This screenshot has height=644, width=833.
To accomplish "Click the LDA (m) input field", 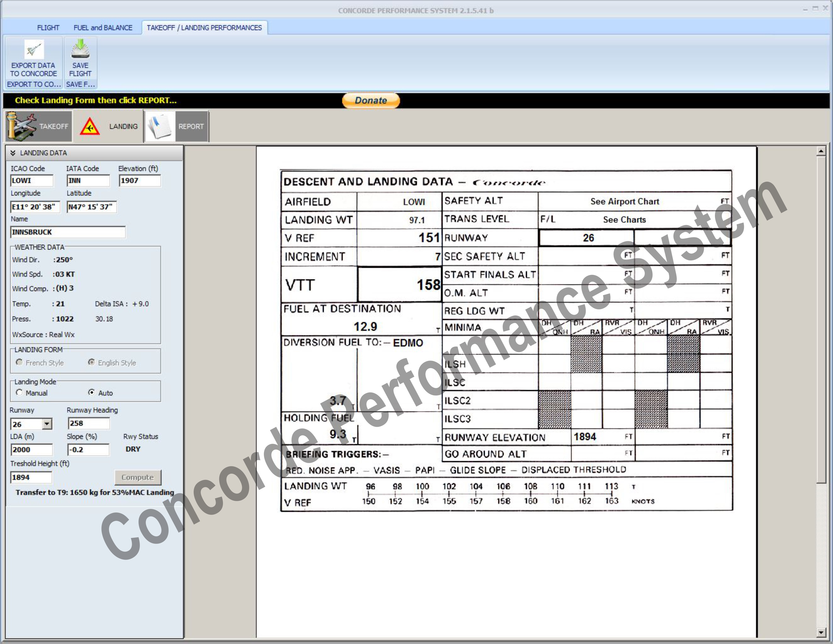I will click(x=31, y=450).
